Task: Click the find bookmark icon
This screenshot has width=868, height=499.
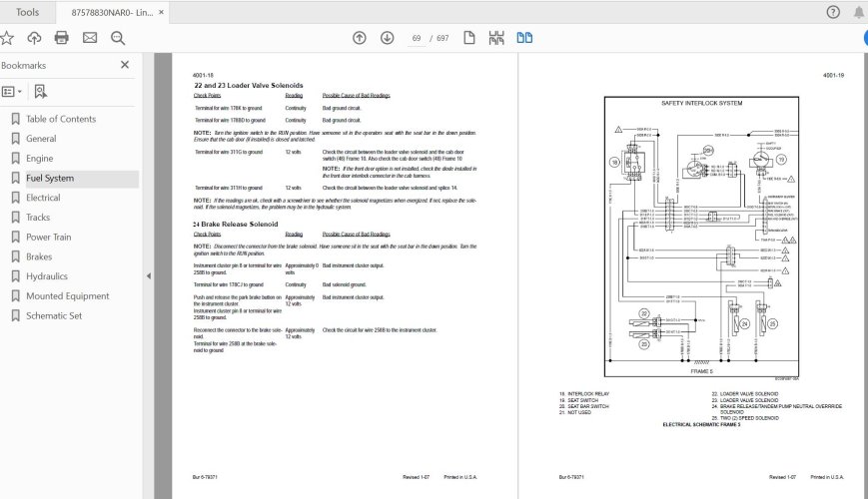Action: tap(40, 91)
